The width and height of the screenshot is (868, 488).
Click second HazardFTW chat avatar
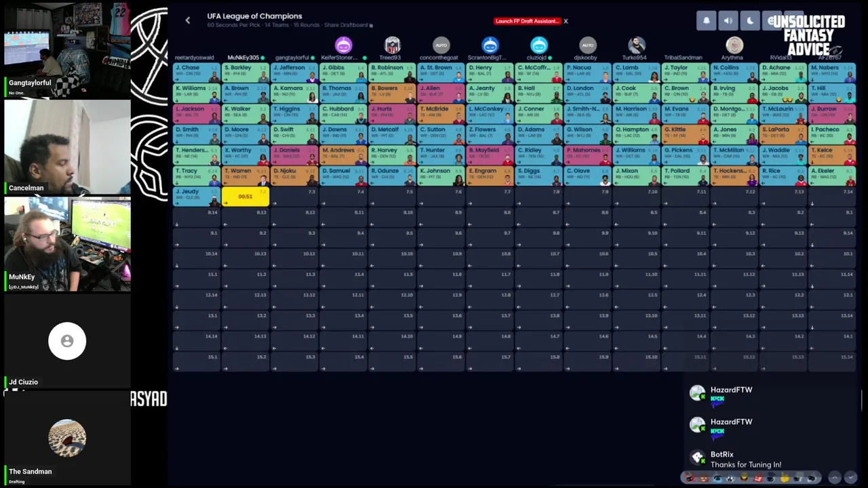697,425
